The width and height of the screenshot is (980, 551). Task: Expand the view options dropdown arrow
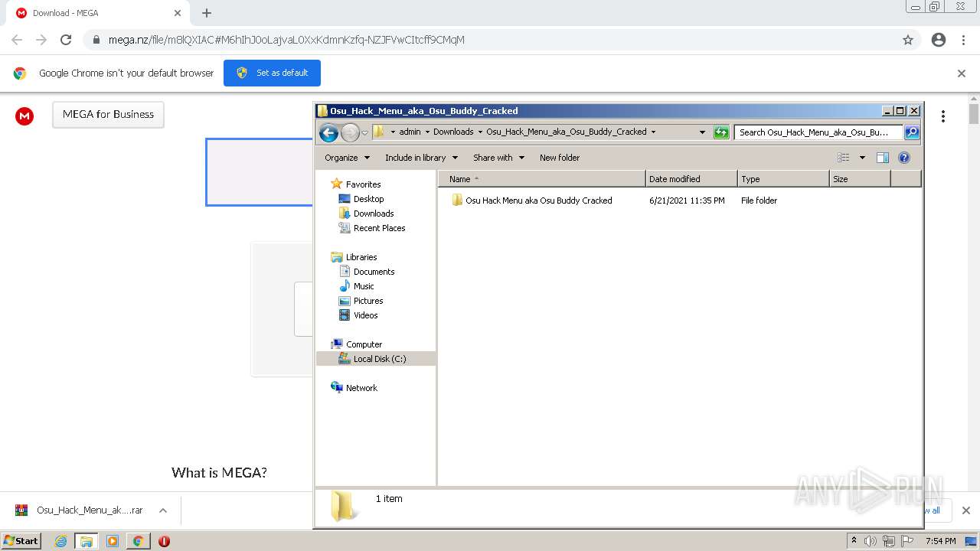coord(862,158)
